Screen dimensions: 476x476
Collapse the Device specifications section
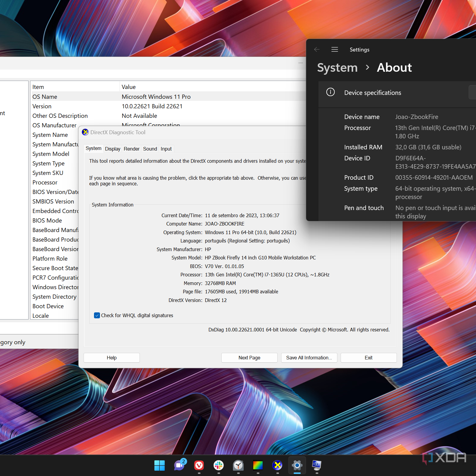(x=372, y=93)
